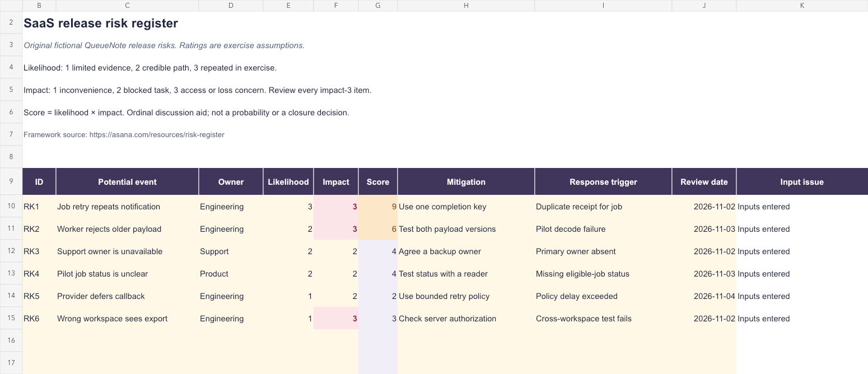Select 'Use bounded retry policy' cell
Screen dimensions: 868x374
coord(466,296)
